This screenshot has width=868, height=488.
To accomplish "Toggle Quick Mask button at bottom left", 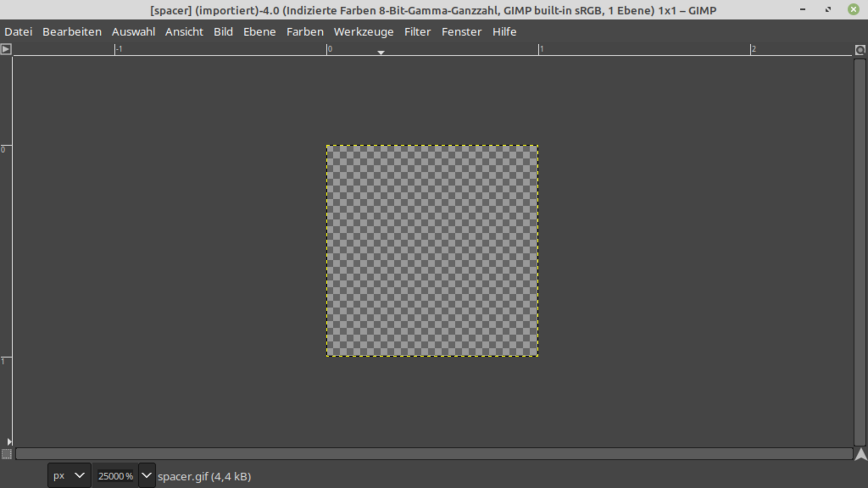I will tap(6, 454).
